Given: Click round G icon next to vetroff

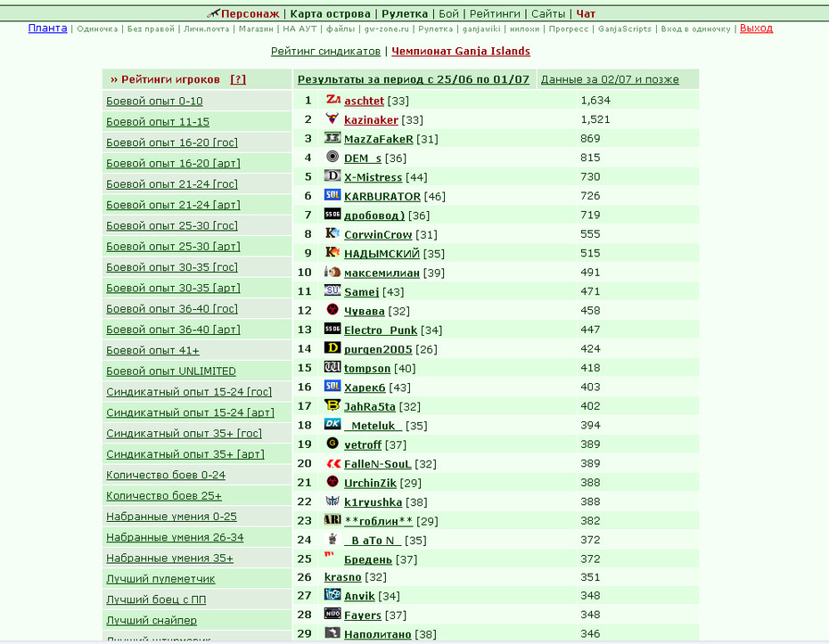Looking at the screenshot, I should (x=332, y=444).
